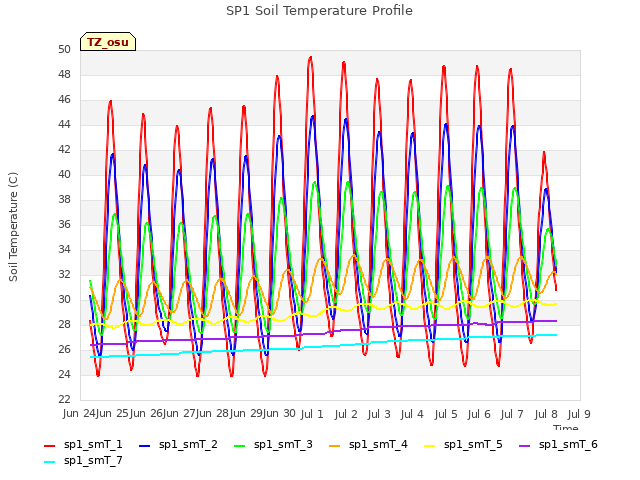Click the green sp1_smT_3 legend swatch
This screenshot has width=640, height=480.
click(x=240, y=446)
